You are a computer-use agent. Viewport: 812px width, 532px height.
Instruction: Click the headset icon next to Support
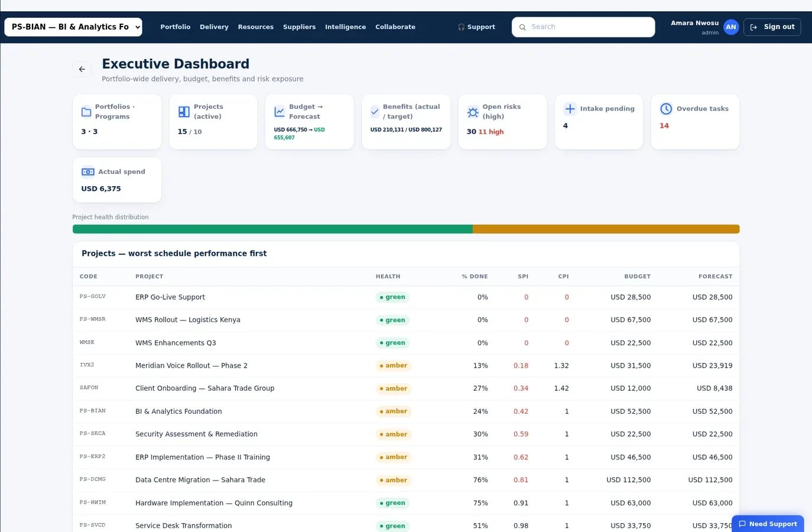click(x=461, y=27)
